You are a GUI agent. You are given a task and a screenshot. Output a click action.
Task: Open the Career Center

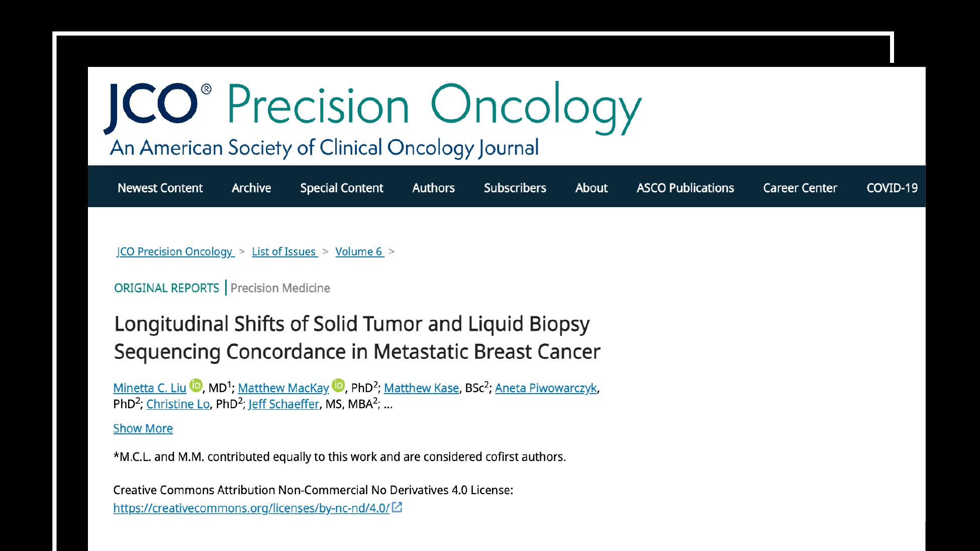click(800, 188)
